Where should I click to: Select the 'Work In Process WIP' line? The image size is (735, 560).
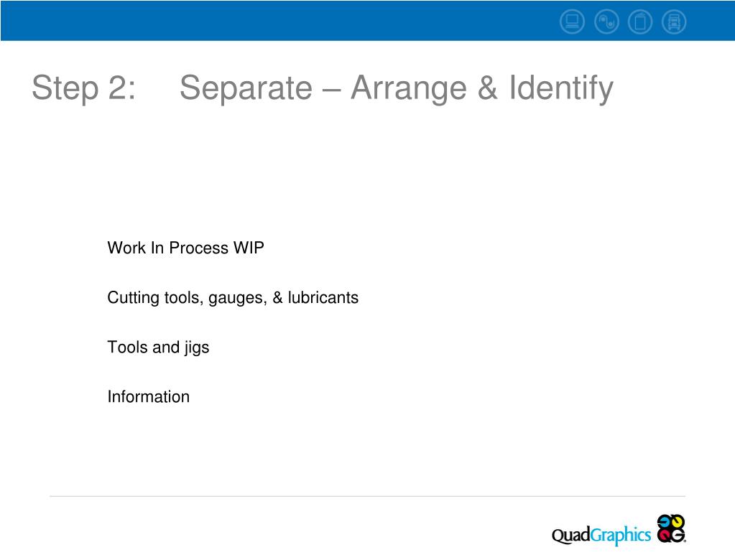tap(185, 248)
